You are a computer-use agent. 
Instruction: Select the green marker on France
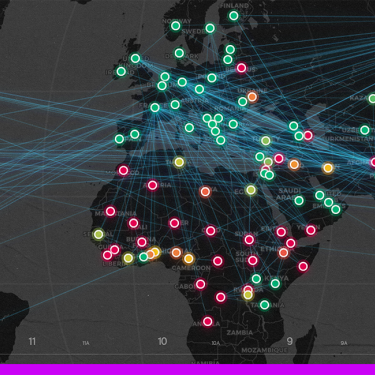[155, 107]
